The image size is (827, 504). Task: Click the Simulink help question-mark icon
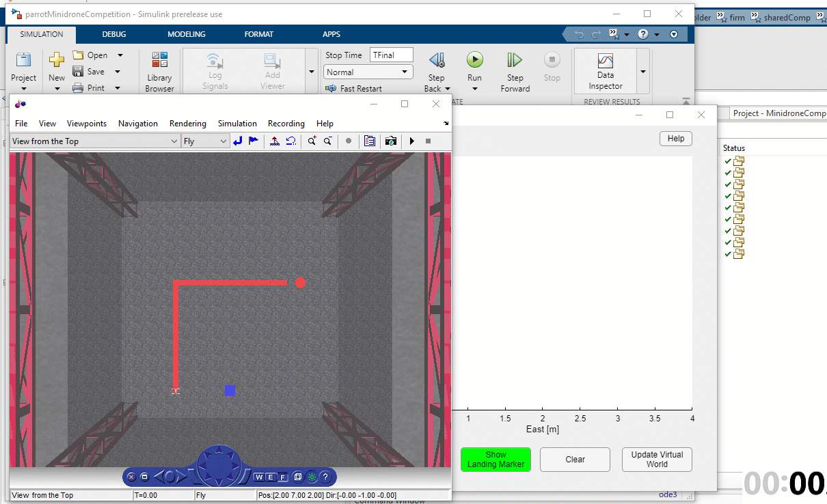pos(642,34)
